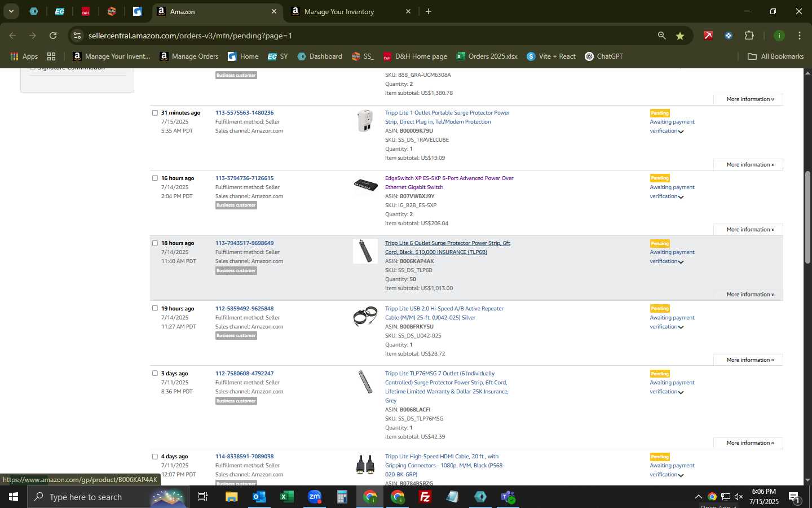Image resolution: width=812 pixels, height=508 pixels.
Task: Open Outlook from taskbar
Action: point(259,497)
